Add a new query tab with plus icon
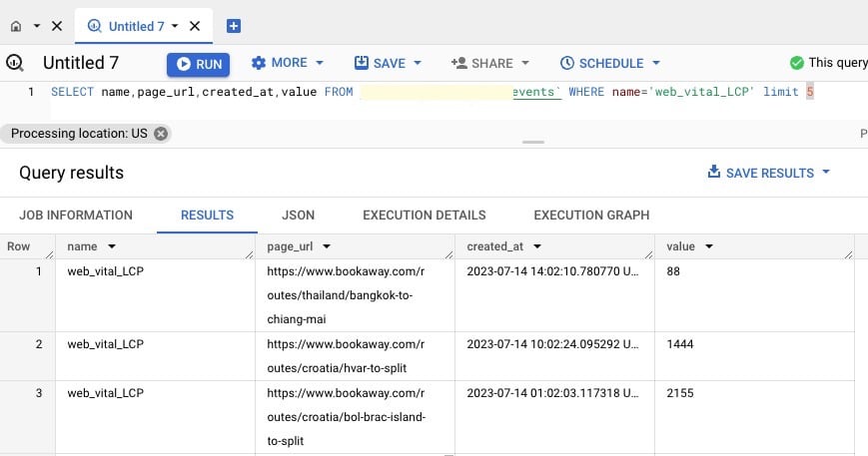Viewport: 868px width, 456px height. coord(234,26)
